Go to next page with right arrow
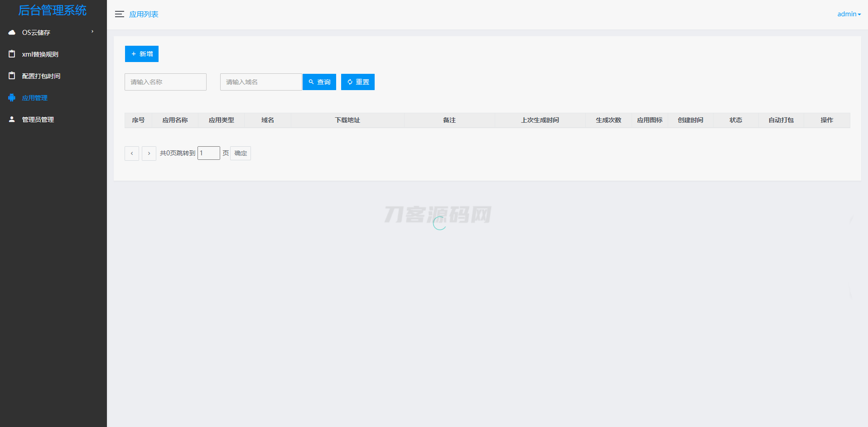Screen dimensions: 868x427 click(149, 153)
